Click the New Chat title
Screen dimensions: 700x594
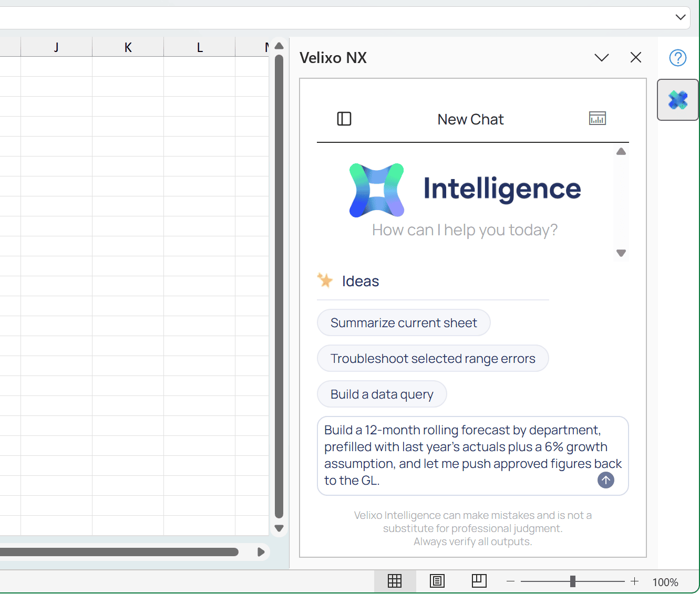coord(470,119)
